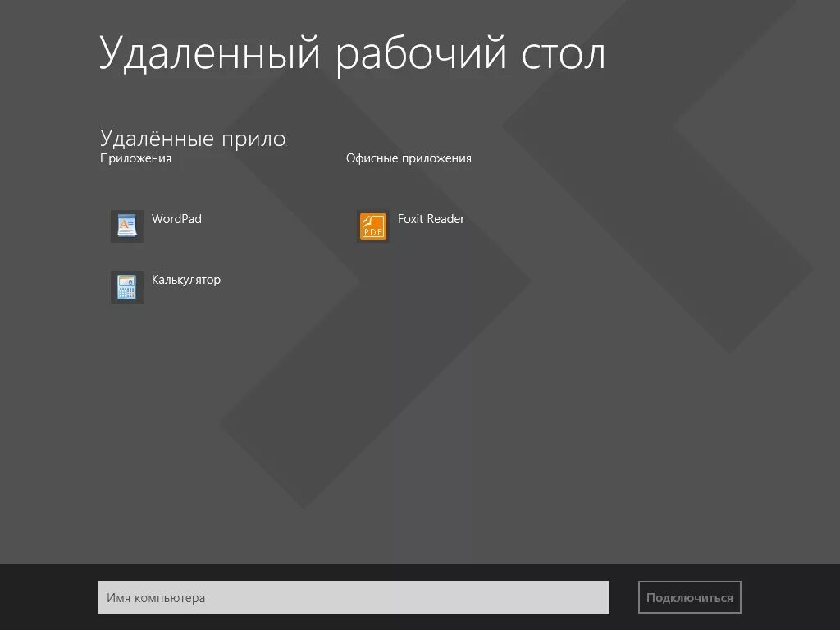Click the WordPad label text
The image size is (840, 630).
click(x=176, y=219)
